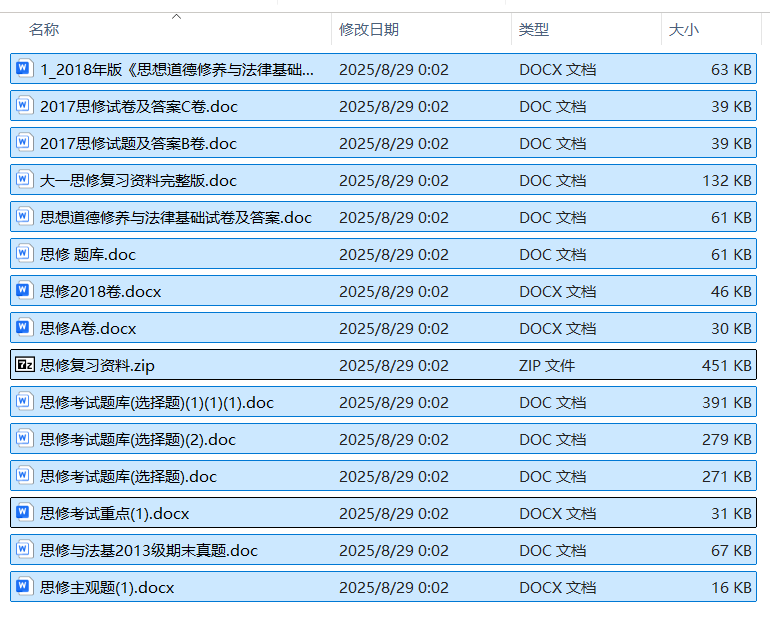The height and width of the screenshot is (630, 770).
Task: Click Word icon beside 思修 题库.doc
Action: click(25, 254)
